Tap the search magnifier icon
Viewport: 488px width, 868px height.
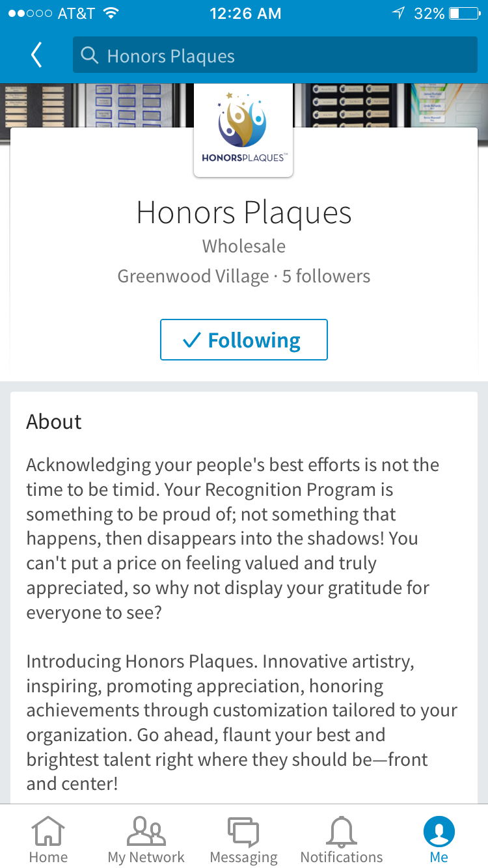pyautogui.click(x=89, y=55)
